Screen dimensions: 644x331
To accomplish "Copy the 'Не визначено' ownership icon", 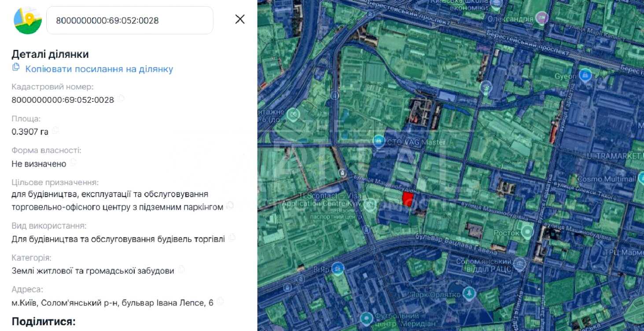I will (73, 163).
